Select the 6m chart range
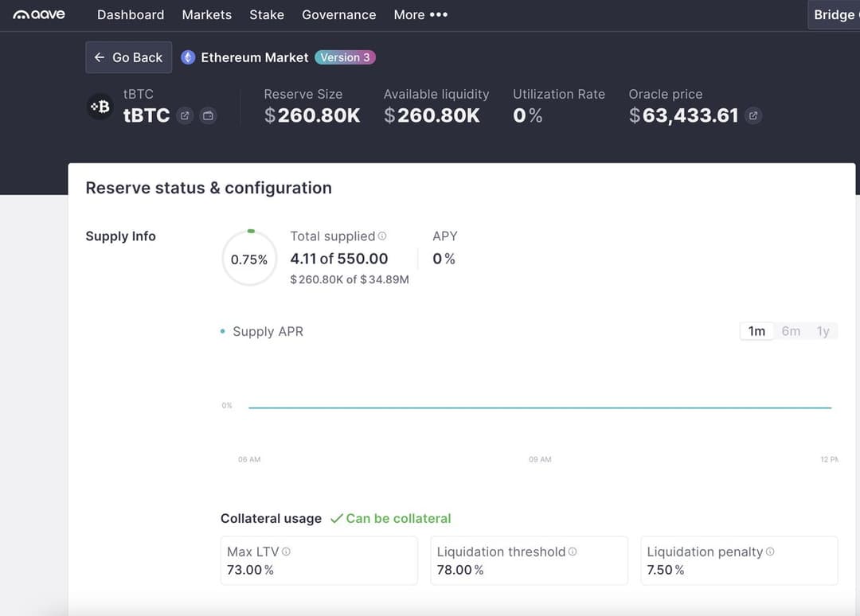Image resolution: width=860 pixels, height=616 pixels. pyautogui.click(x=791, y=331)
